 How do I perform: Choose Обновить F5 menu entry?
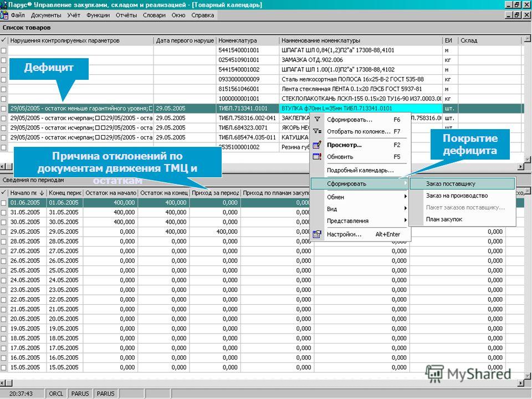[361, 157]
